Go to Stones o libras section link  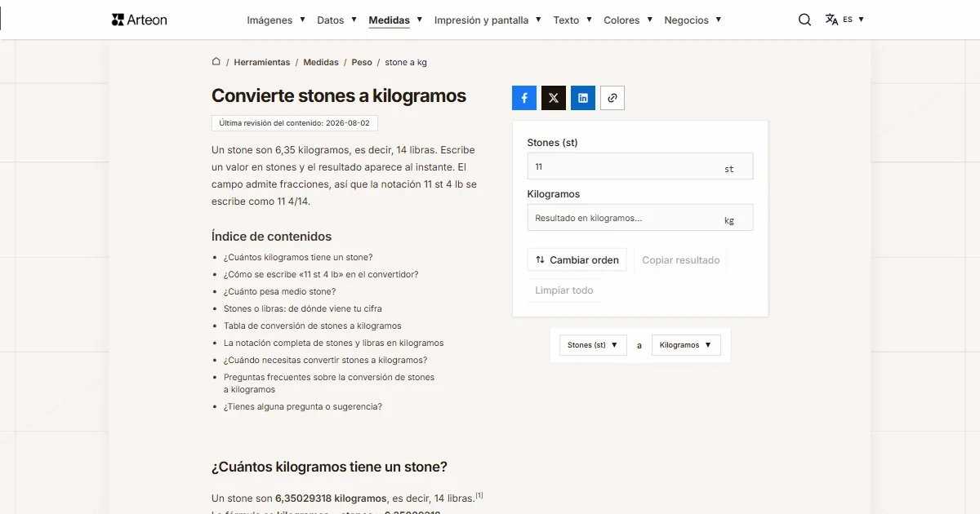pos(303,308)
